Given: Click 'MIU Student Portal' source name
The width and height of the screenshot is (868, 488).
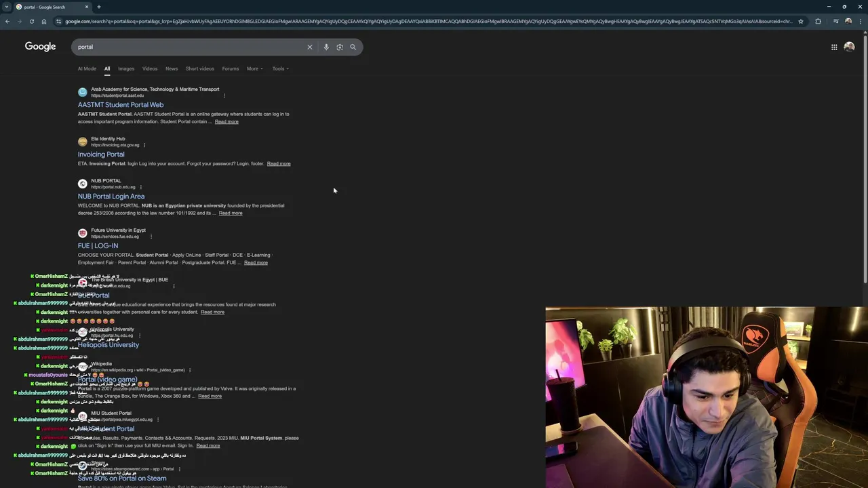Looking at the screenshot, I should coord(111,413).
